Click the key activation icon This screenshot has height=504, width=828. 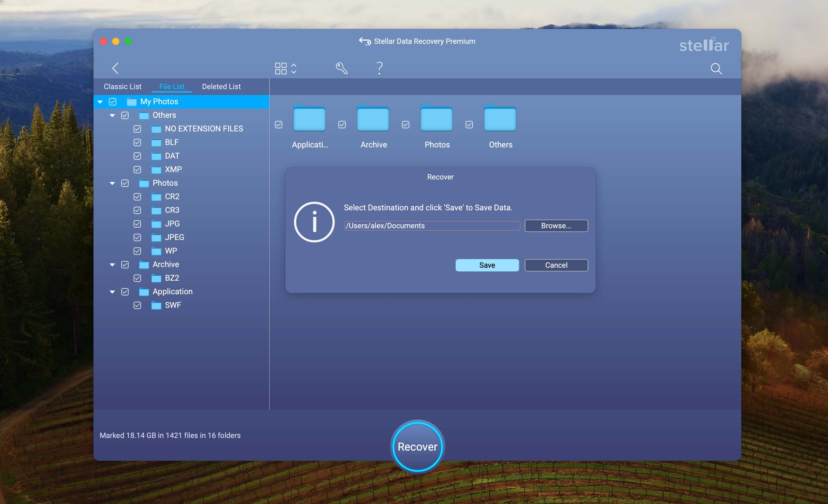pos(342,68)
